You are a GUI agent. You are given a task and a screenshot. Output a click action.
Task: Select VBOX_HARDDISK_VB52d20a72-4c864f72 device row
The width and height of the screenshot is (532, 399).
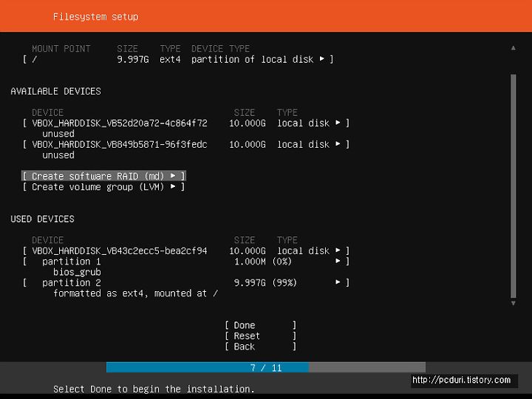[186, 123]
